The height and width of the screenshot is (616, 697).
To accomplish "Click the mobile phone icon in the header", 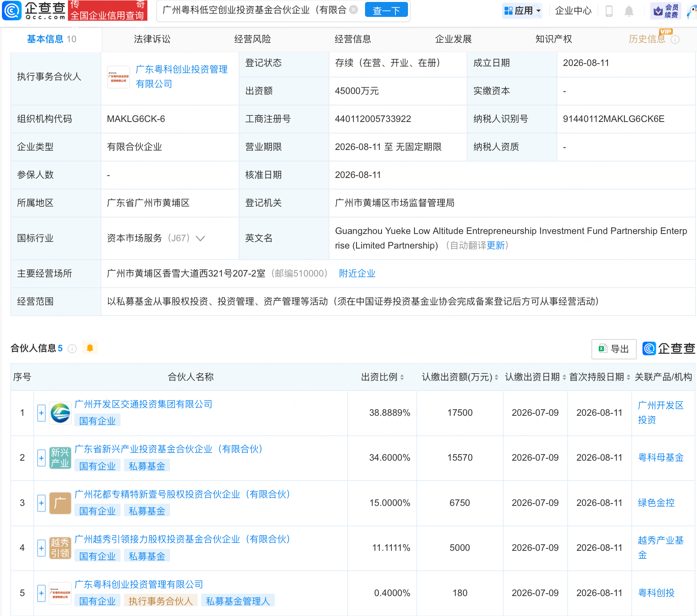I will pos(609,11).
